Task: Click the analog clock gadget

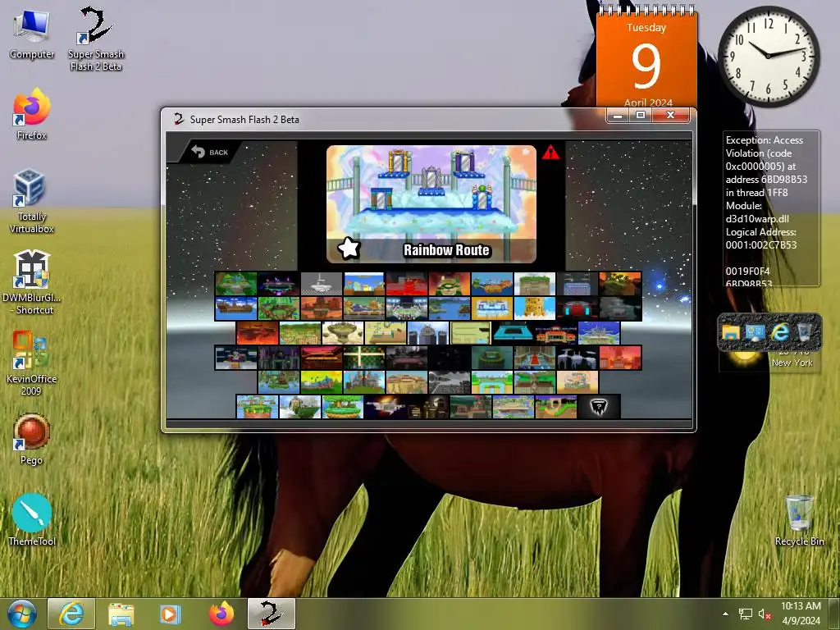Action: [x=768, y=56]
